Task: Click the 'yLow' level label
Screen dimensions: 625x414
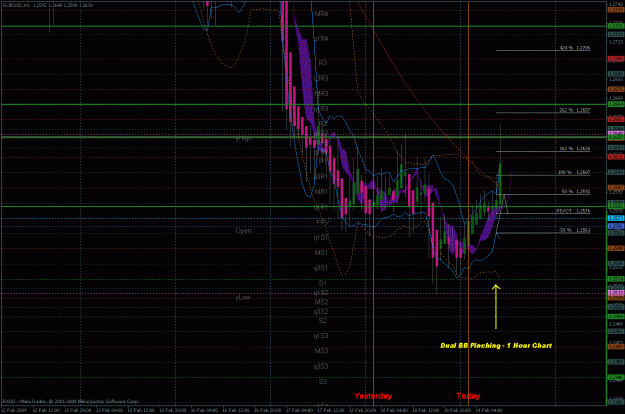Action: click(x=243, y=297)
